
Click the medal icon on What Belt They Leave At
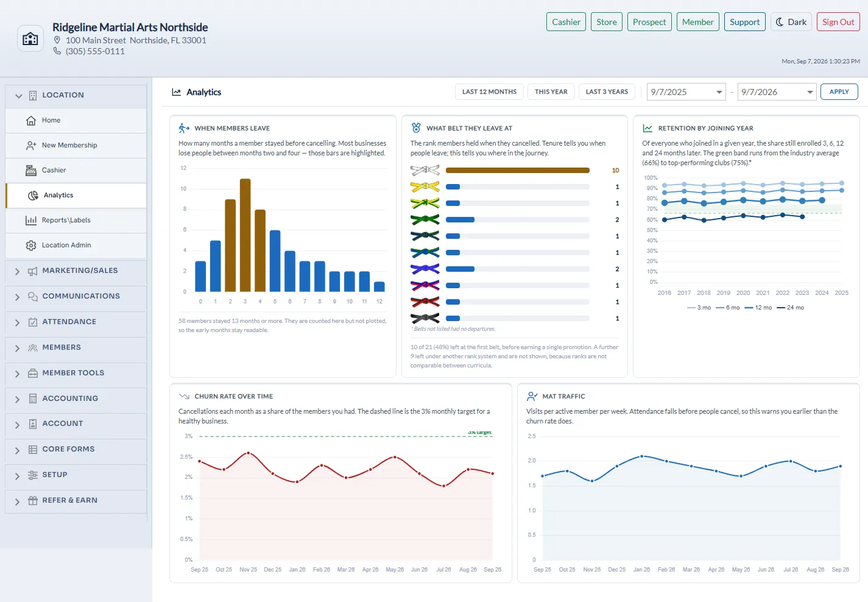coord(416,128)
